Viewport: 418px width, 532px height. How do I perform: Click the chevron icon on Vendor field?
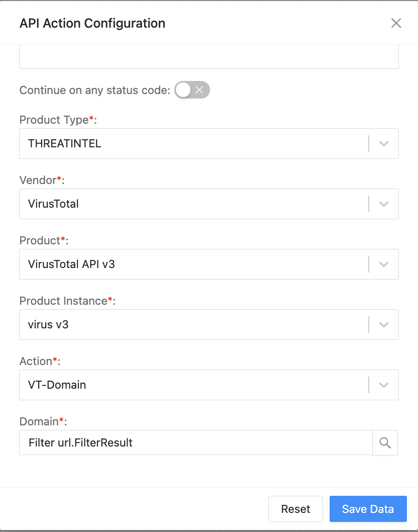click(x=383, y=204)
